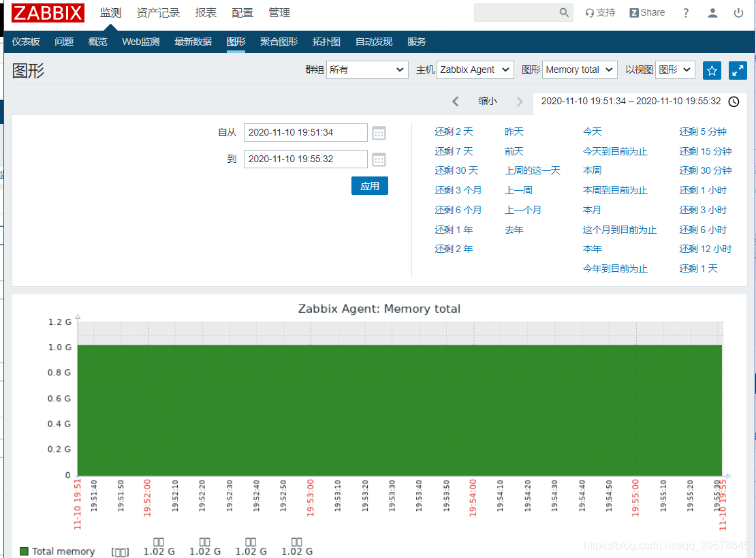Click the 到 end time field
The height and width of the screenshot is (558, 756).
pos(306,159)
